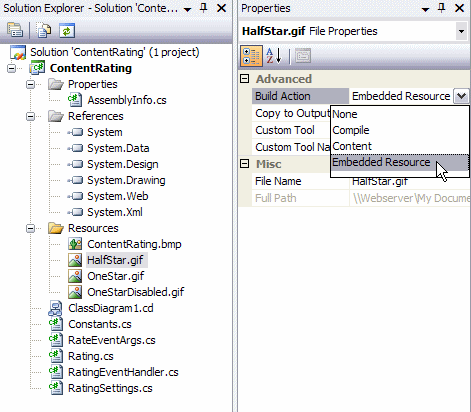Click the References folder icon
This screenshot has width=471, height=412.
coord(56,116)
